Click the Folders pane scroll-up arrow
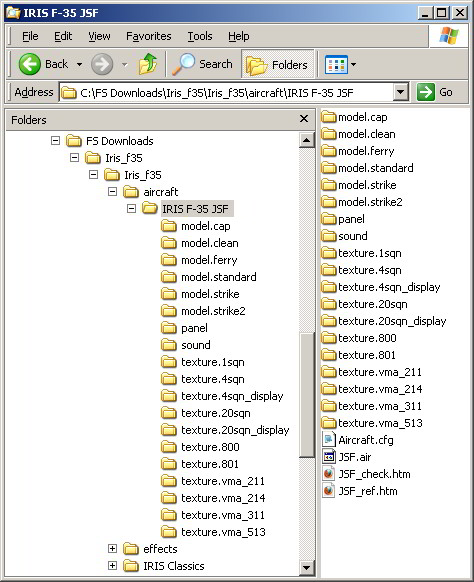Viewport: 474px width, 582px height. [x=307, y=140]
